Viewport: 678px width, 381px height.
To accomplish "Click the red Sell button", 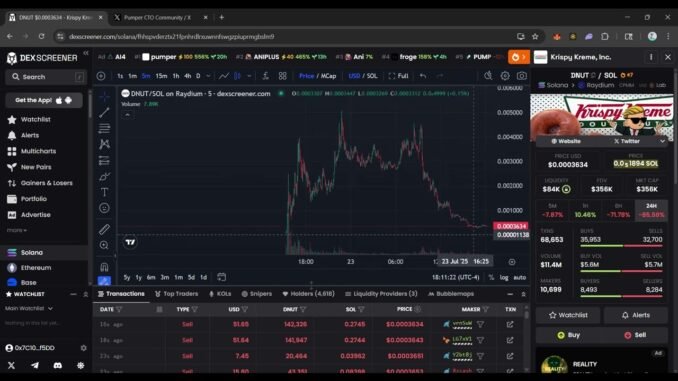I will click(x=635, y=335).
